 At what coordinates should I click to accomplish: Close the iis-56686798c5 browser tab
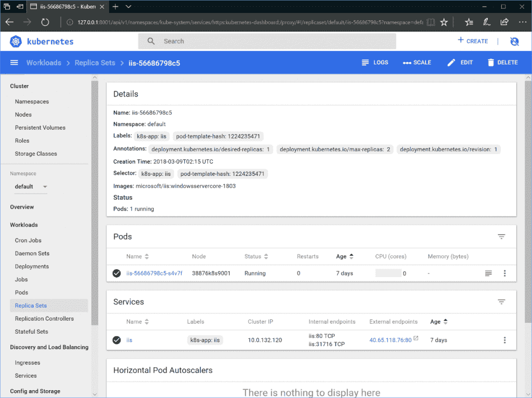[x=102, y=7]
